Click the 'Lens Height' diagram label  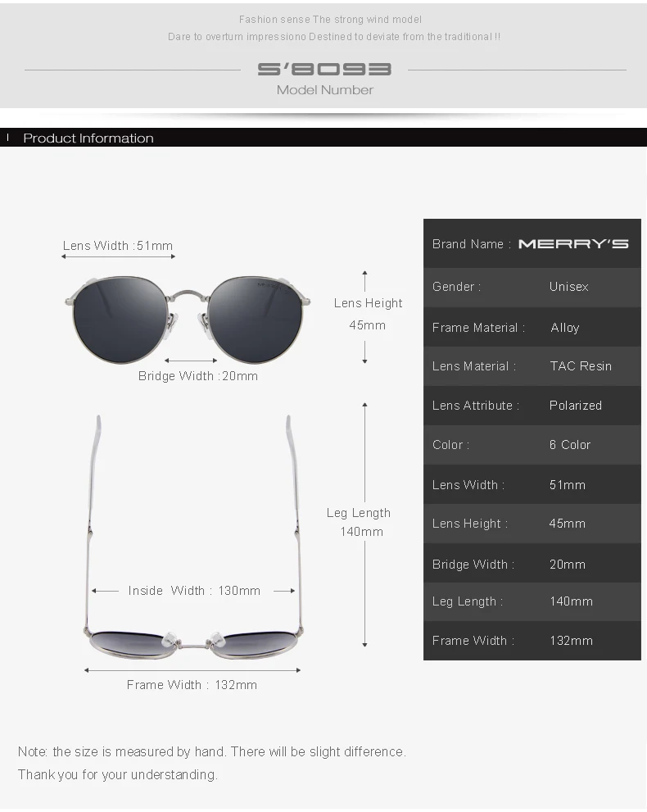[x=368, y=303]
